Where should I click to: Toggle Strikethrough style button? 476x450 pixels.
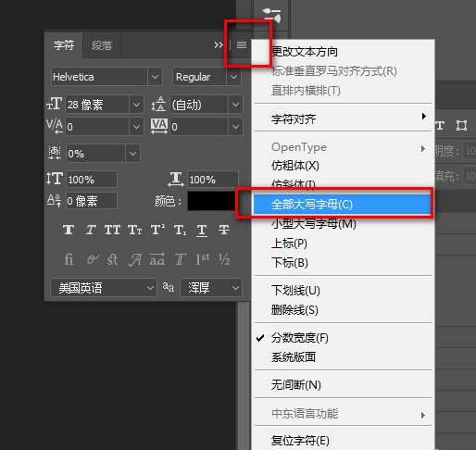(224, 230)
